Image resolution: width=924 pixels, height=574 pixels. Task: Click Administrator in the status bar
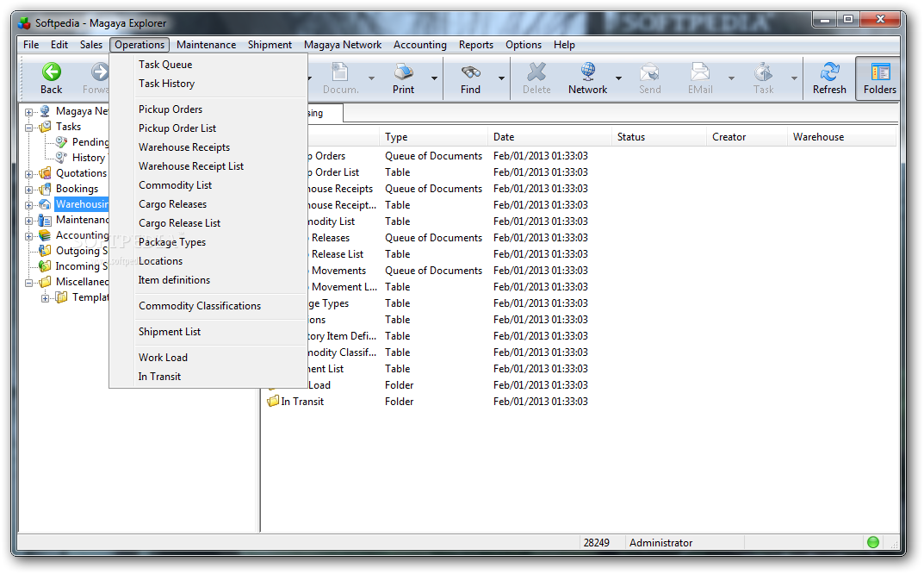pos(660,543)
